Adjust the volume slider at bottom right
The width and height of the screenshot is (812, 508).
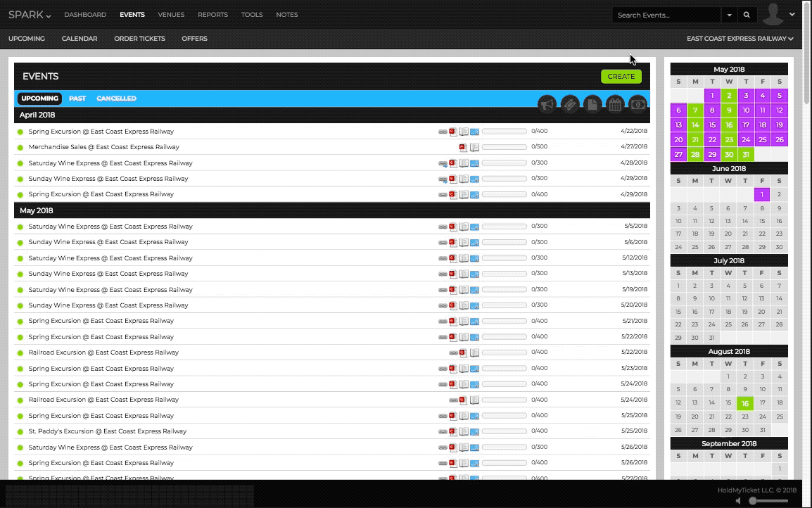770,501
